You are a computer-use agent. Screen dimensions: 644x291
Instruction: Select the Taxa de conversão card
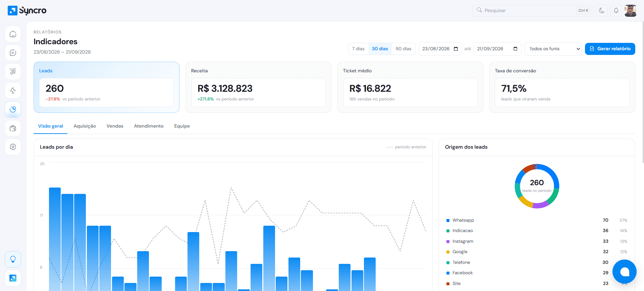point(562,87)
